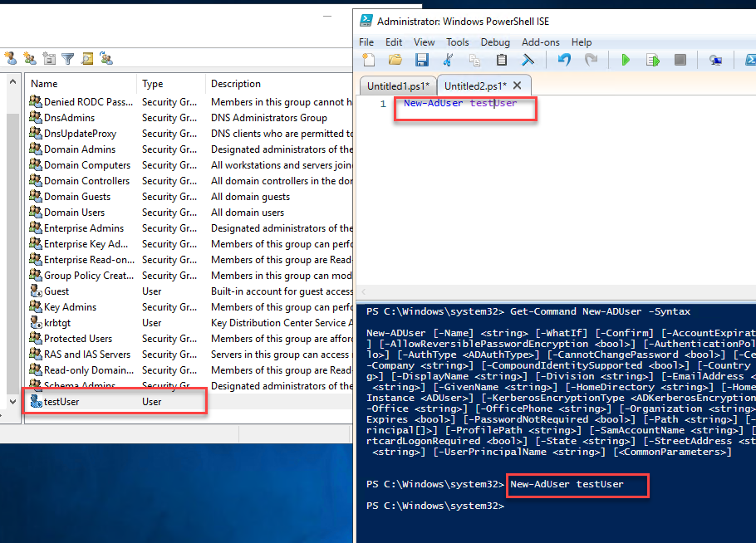The height and width of the screenshot is (543, 756).
Task: Click the create new user icon in AD toolbar
Action: click(x=11, y=58)
